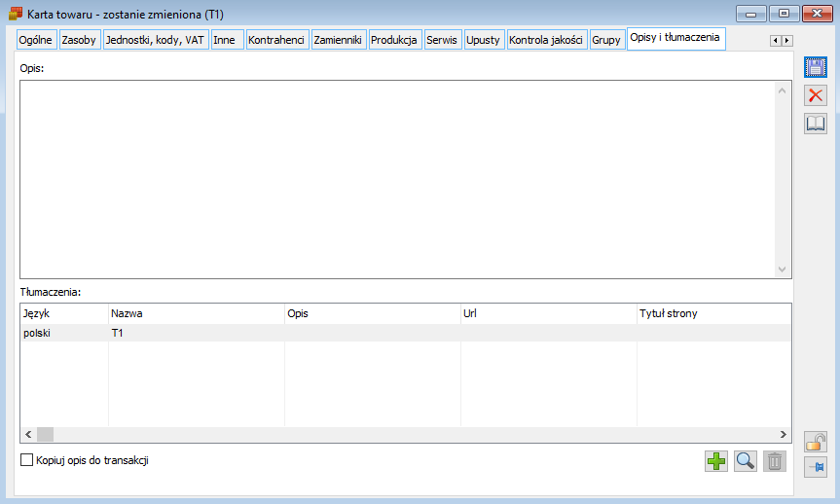Screen dimensions: 840x504
Task: Open the Produkcja tab
Action: click(395, 40)
